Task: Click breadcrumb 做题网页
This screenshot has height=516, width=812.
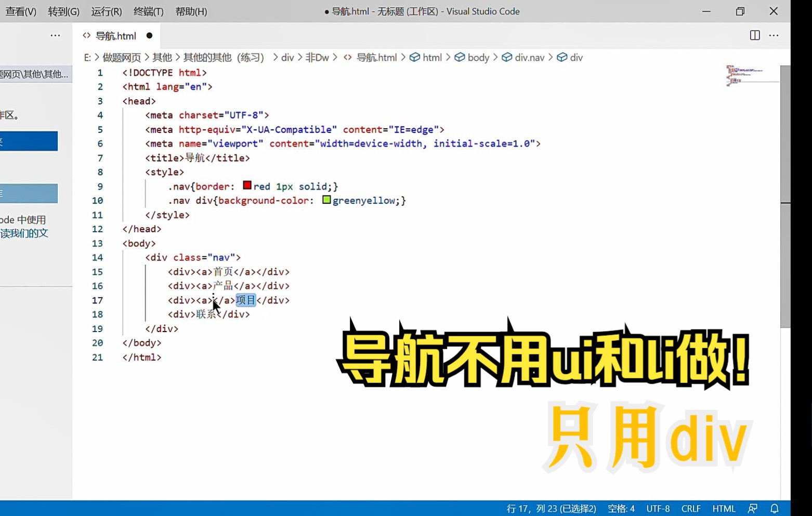Action: coord(122,58)
